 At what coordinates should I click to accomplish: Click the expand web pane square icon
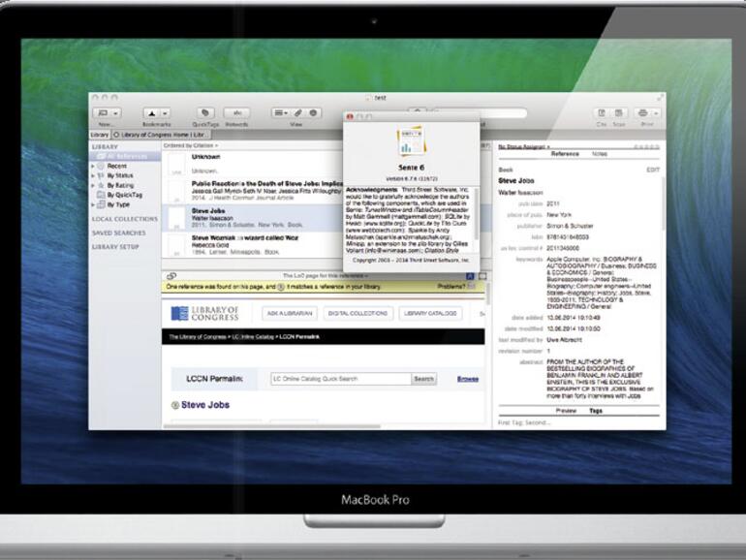(482, 276)
